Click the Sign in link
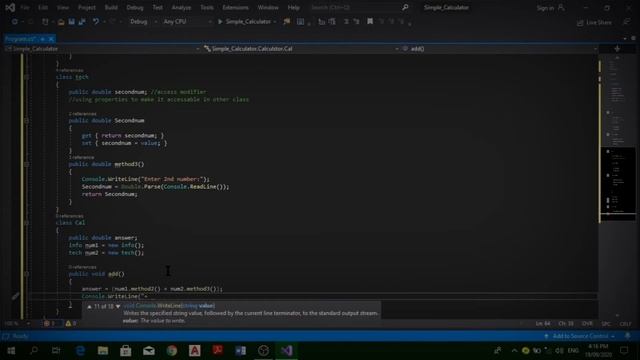640x360 pixels. click(x=550, y=8)
